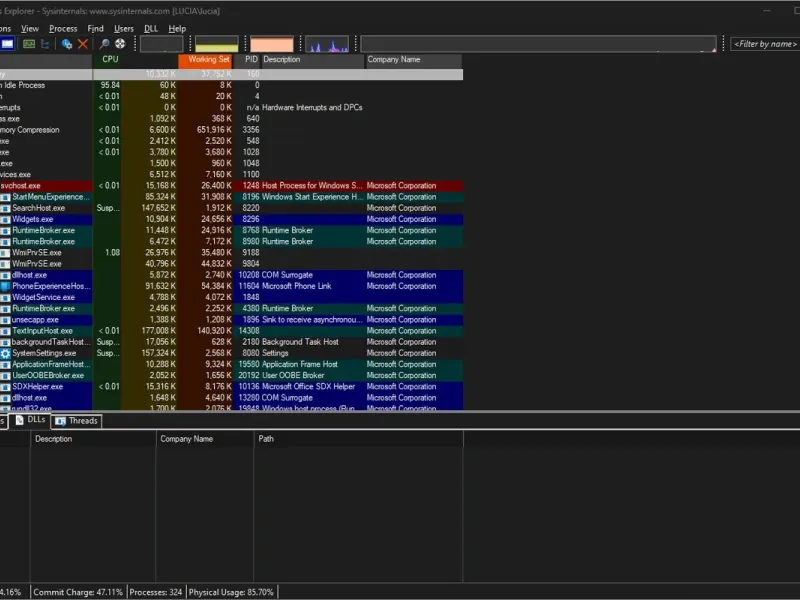Open the System Information toolbar icon

[29, 44]
